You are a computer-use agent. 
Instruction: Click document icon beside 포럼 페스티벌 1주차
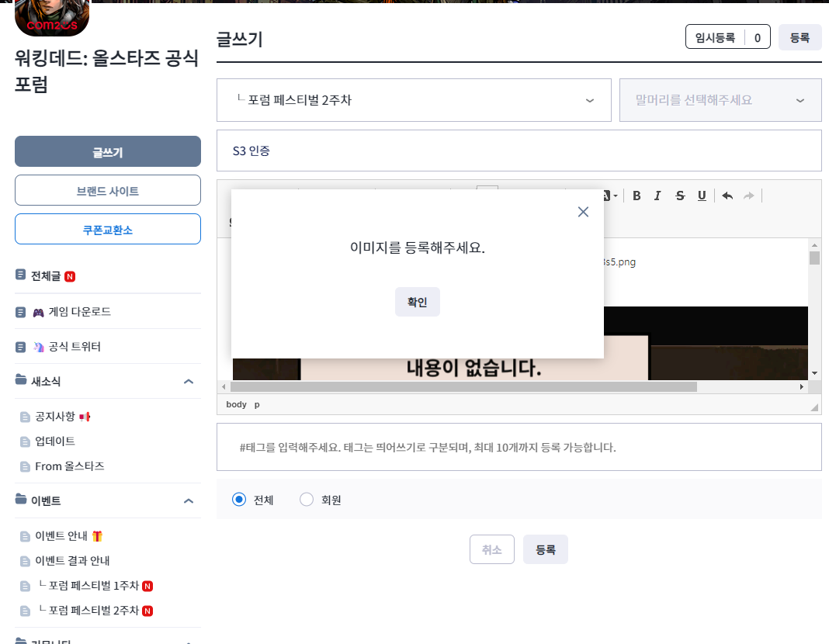25,586
